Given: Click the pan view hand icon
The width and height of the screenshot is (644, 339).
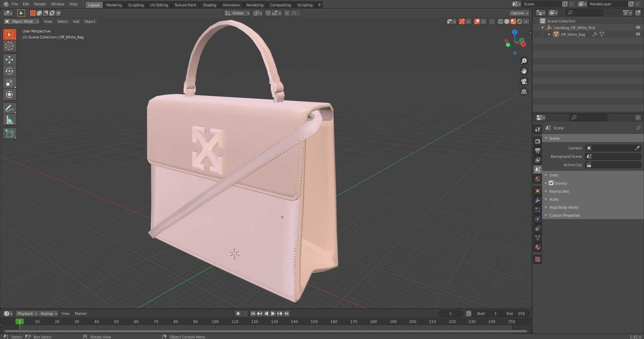Looking at the screenshot, I should click(x=524, y=71).
